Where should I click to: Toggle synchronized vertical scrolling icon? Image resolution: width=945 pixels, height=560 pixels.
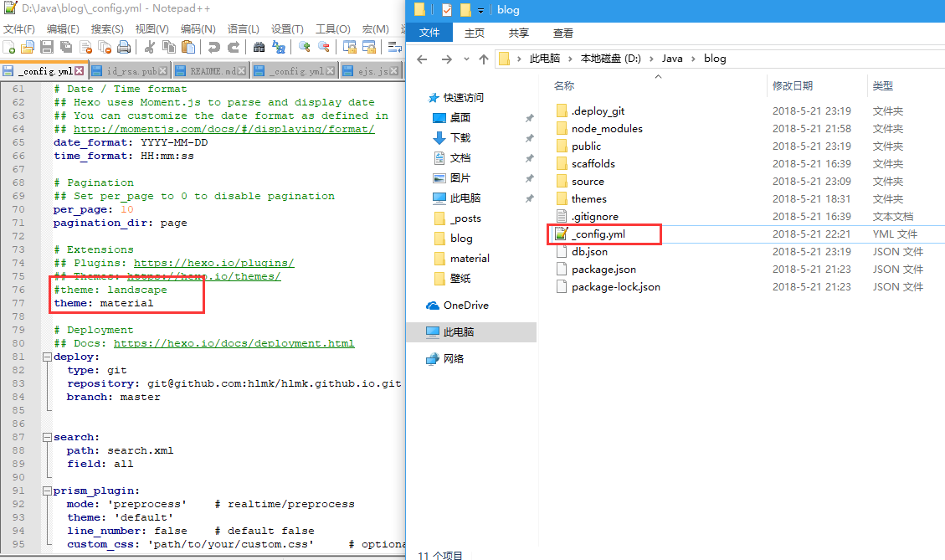click(349, 48)
